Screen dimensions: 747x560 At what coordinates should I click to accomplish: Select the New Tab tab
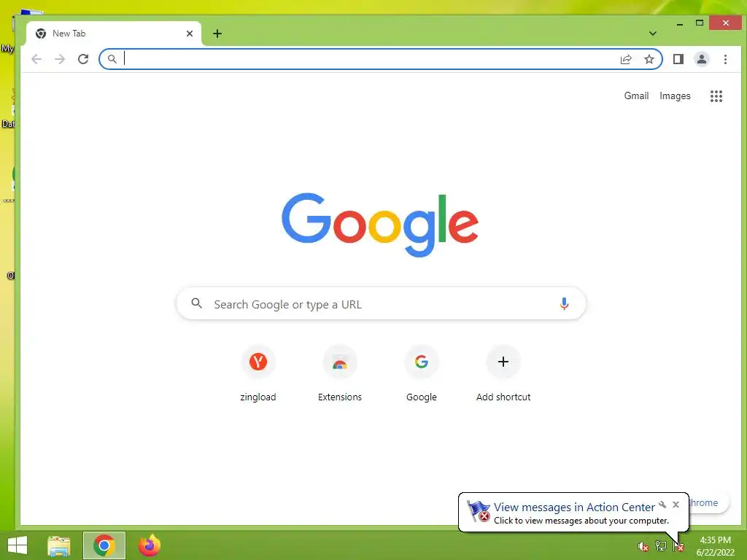[113, 34]
